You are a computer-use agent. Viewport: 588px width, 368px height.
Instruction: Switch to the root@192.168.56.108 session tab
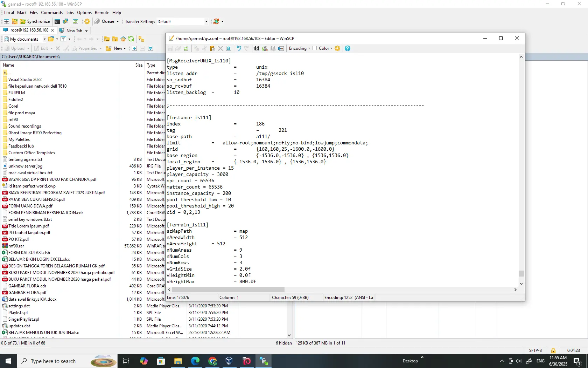(29, 30)
